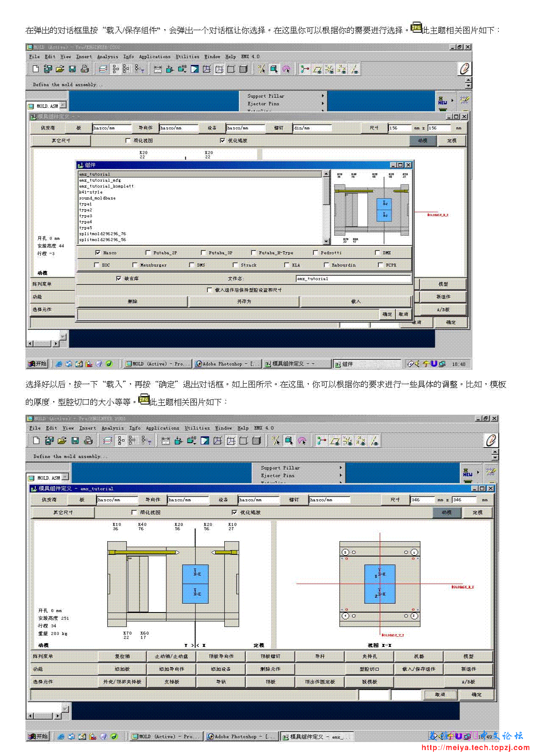The width and height of the screenshot is (534, 756).
Task: Expand Support Pillar submenu in upper screenshot
Action: pyautogui.click(x=323, y=96)
